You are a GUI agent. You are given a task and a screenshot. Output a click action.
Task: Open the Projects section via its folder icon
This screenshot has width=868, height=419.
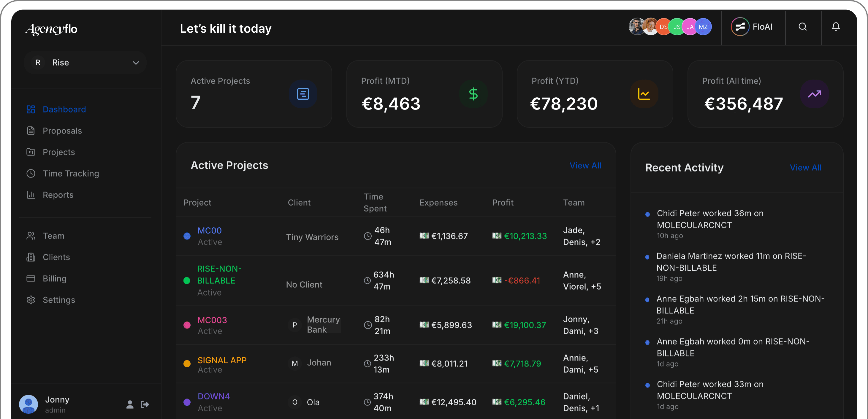(x=31, y=152)
